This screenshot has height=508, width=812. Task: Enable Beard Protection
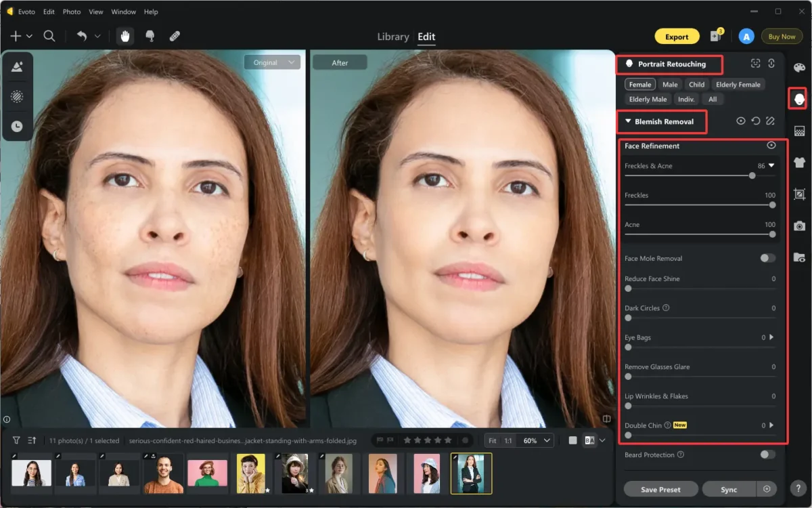tap(767, 454)
